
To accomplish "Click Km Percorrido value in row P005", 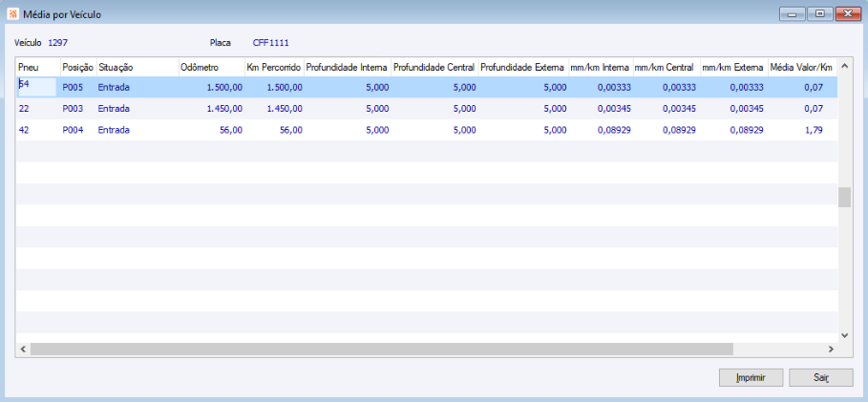I will coord(285,88).
